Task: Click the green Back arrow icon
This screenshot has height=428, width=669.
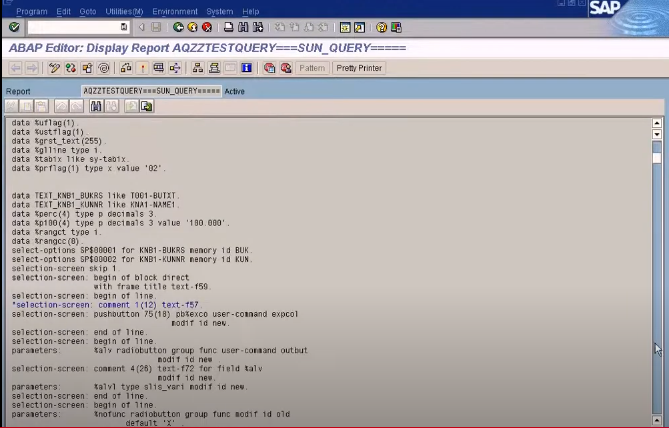Action: (x=178, y=27)
